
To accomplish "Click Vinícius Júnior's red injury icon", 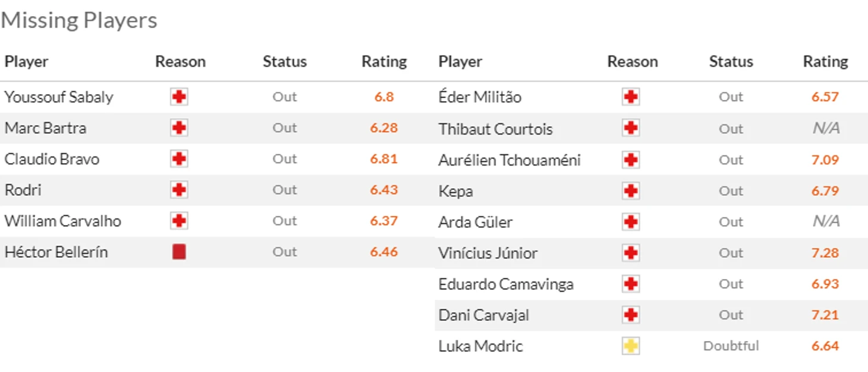I will 631,253.
